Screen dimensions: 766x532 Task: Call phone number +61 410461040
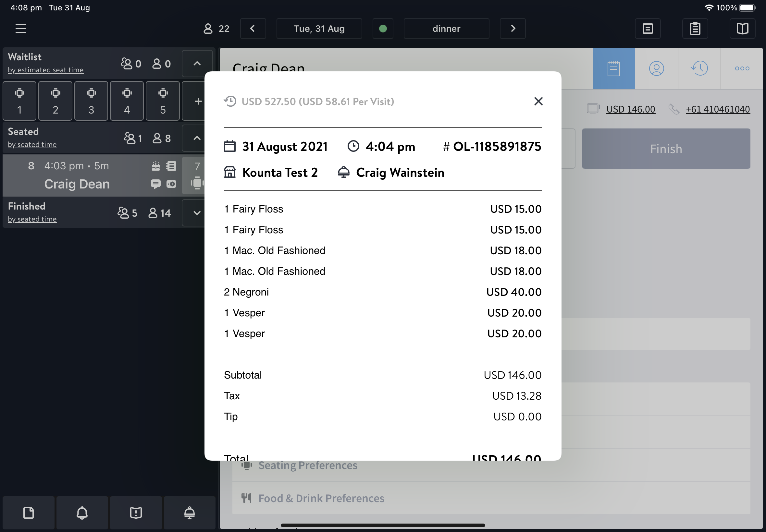718,109
